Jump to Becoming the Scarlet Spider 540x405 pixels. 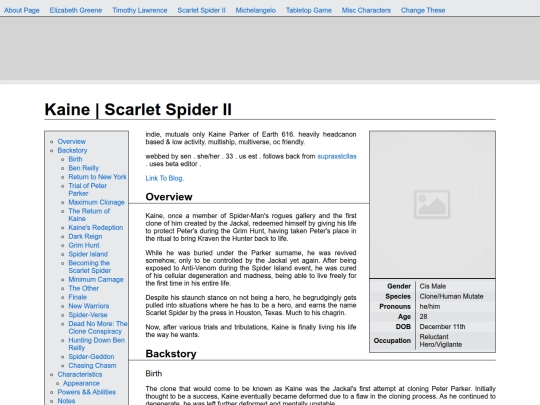(90, 267)
